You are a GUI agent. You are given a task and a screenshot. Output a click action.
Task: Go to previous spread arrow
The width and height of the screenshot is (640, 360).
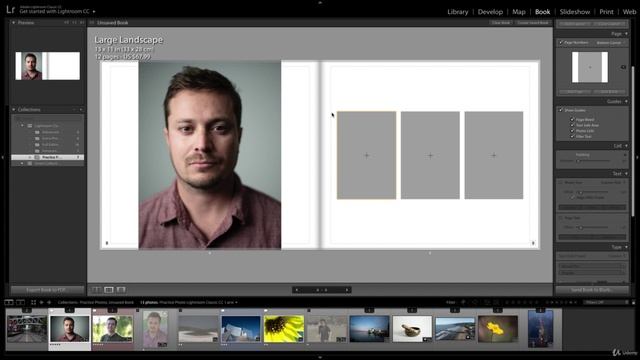297,290
